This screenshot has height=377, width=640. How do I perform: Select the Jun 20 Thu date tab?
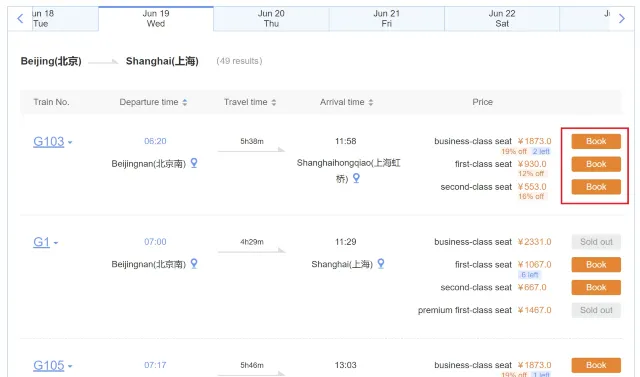pos(271,18)
